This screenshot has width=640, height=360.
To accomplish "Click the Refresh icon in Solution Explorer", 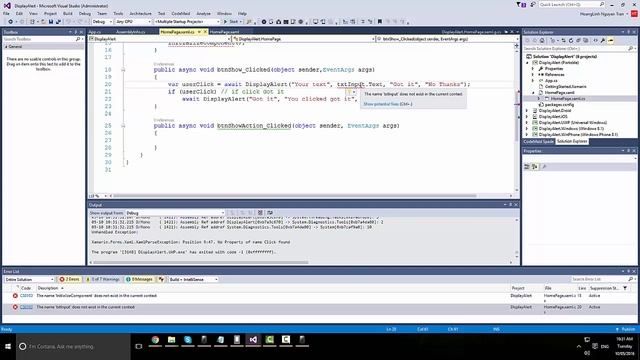I will (x=571, y=41).
